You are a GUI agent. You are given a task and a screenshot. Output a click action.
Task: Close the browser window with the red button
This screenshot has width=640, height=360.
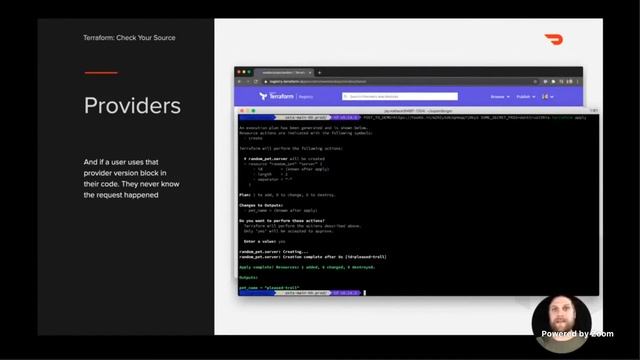click(x=239, y=72)
